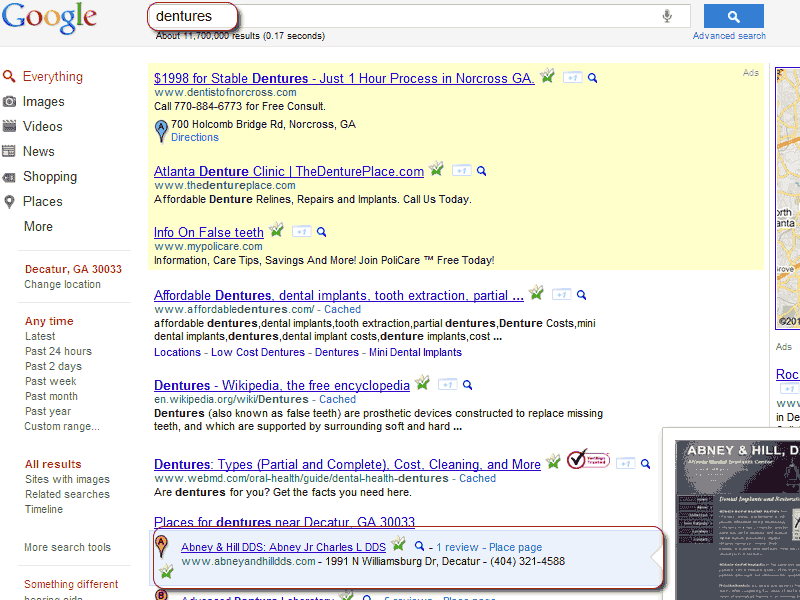Viewport: 800px width, 600px height.
Task: Open the $1998 for Stable Dentures ad
Action: tap(344, 78)
